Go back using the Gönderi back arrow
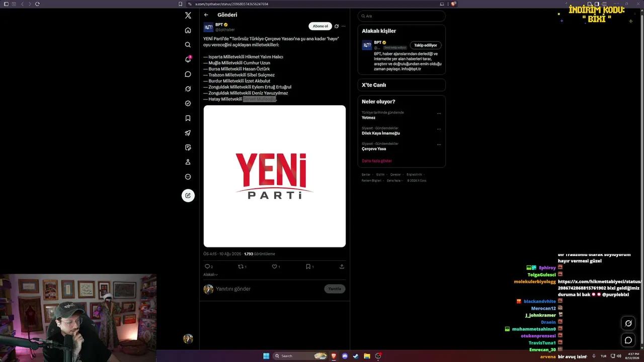 point(206,15)
